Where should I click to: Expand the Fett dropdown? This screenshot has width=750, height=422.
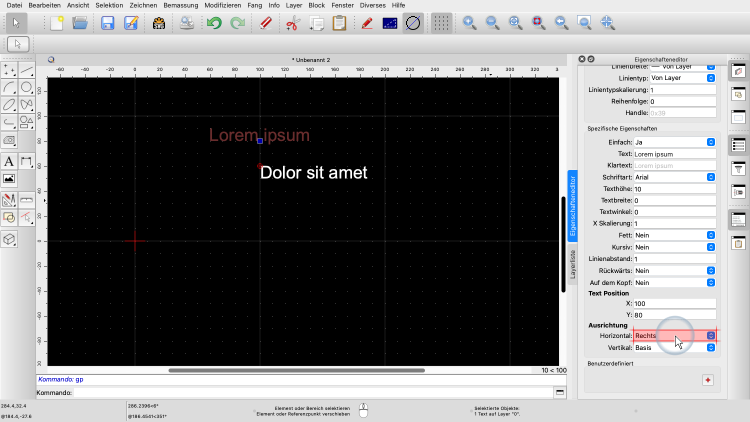click(x=675, y=235)
